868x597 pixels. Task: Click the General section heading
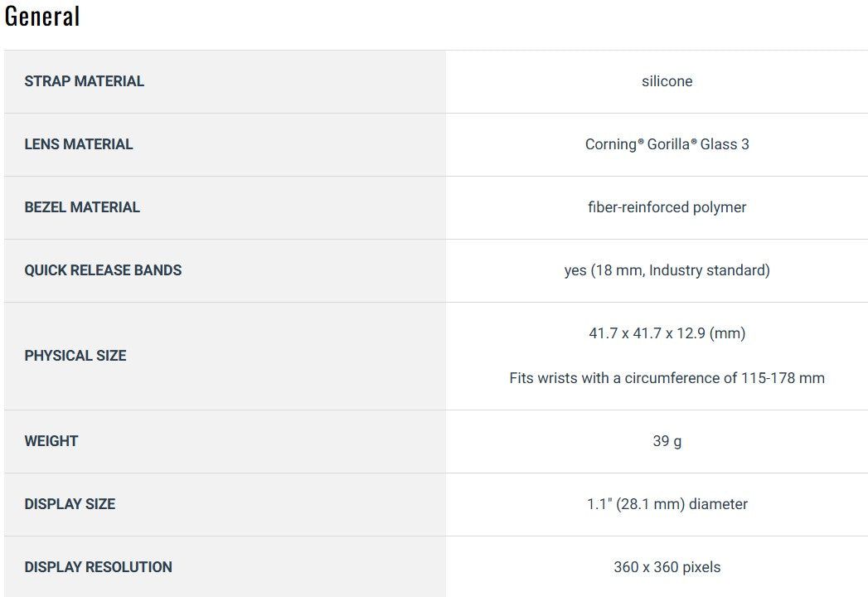(42, 16)
